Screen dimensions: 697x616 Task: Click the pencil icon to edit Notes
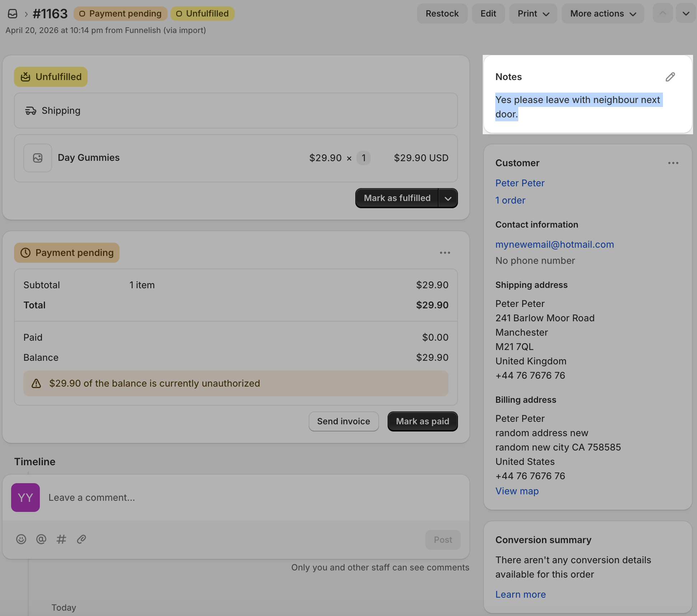(x=670, y=77)
